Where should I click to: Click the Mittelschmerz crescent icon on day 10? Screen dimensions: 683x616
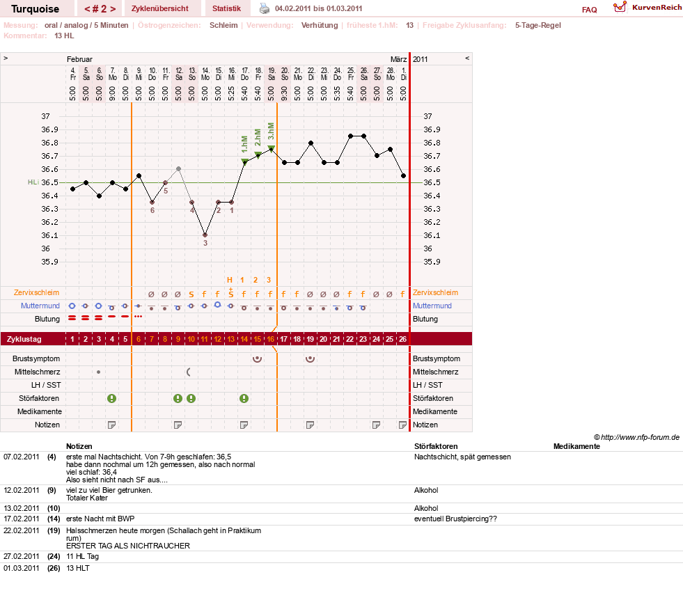click(189, 372)
